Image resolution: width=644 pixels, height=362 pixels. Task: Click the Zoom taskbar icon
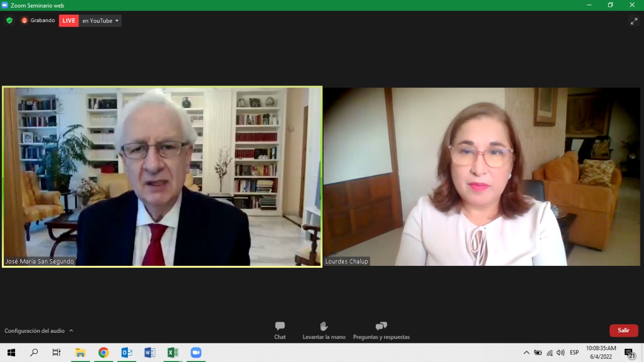196,352
